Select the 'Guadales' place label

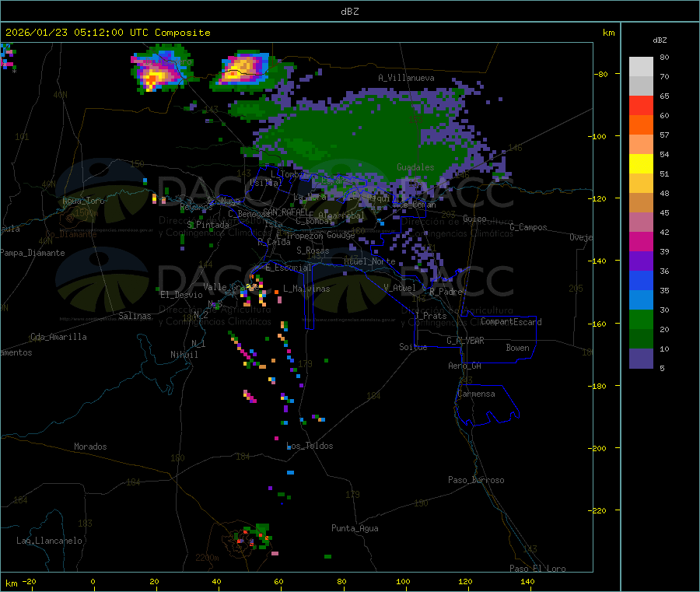(415, 167)
